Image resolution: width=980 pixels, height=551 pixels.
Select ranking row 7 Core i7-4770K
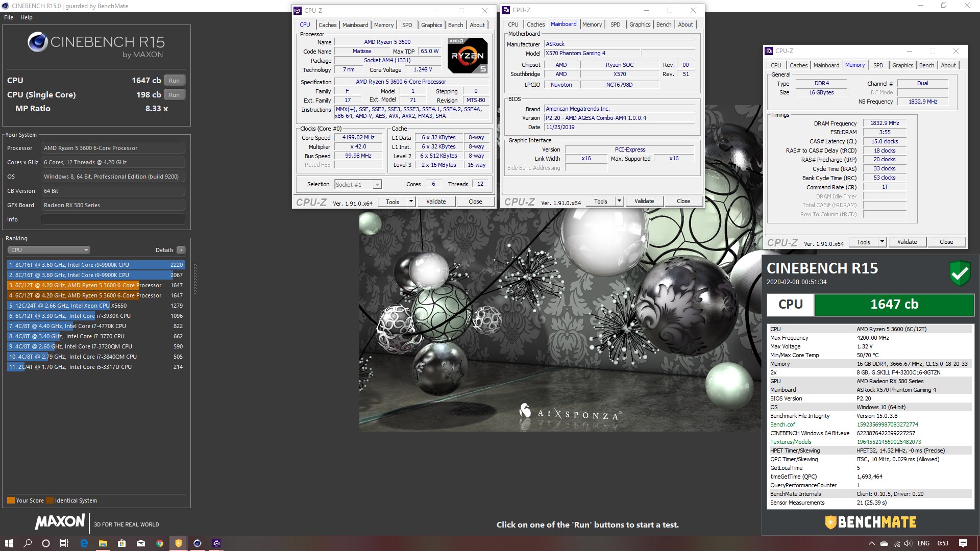coord(96,326)
